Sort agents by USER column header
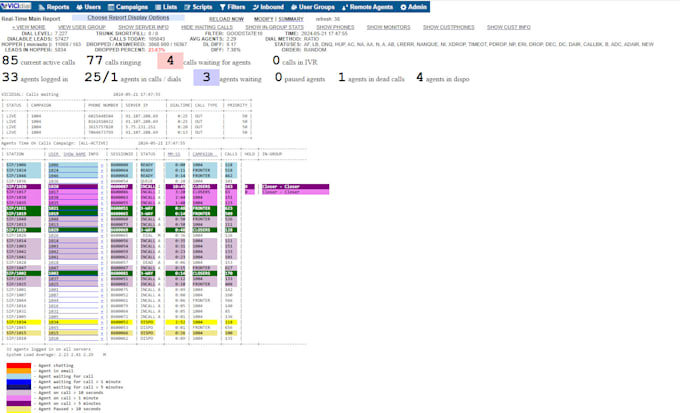The width and height of the screenshot is (680, 413). pyautogui.click(x=53, y=154)
